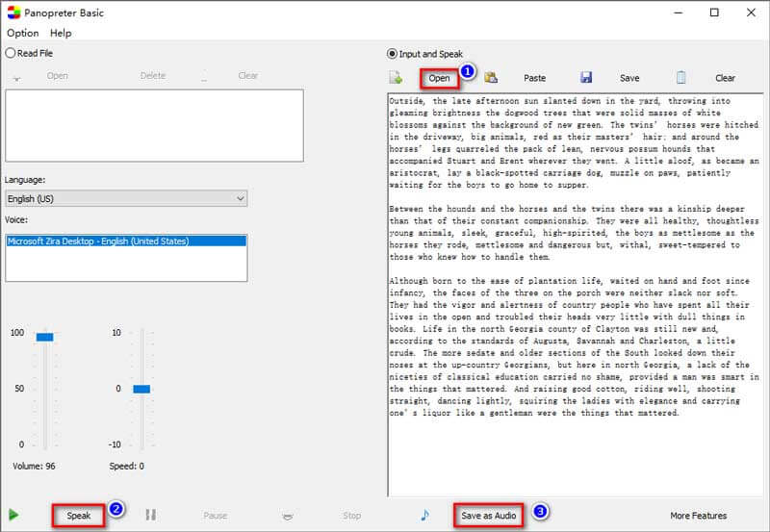The image size is (770, 532).
Task: Click Clear button in Input and Speak
Action: pyautogui.click(x=725, y=78)
